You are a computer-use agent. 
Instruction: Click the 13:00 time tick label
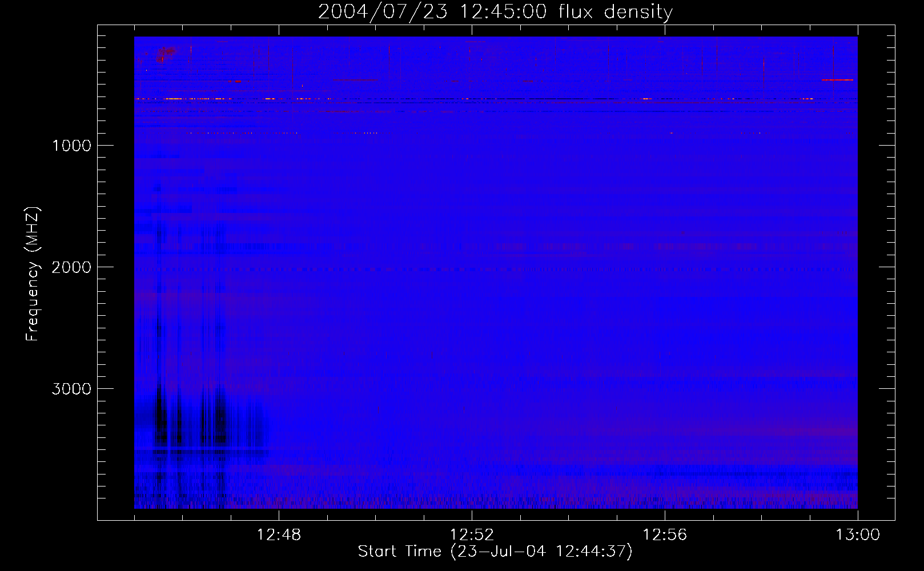click(858, 535)
